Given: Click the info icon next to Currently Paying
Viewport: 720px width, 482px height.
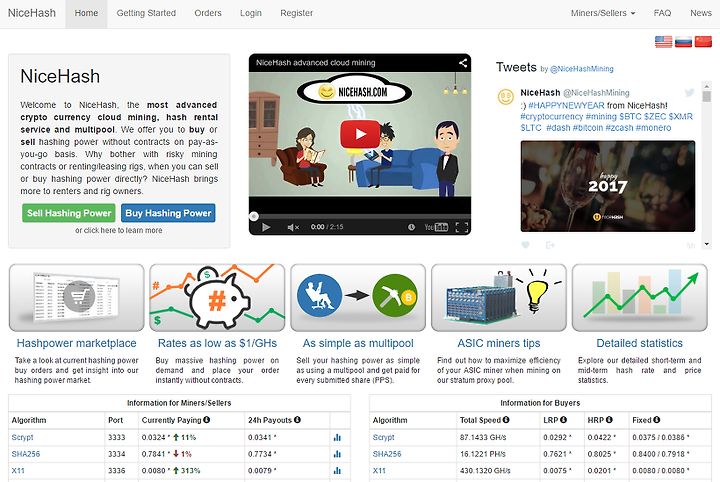Looking at the screenshot, I should pos(207,420).
